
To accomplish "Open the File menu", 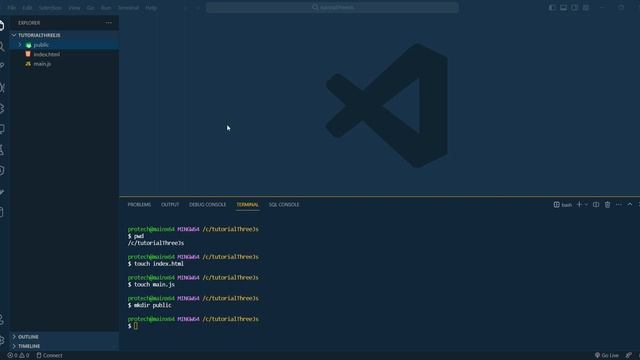I will [11, 8].
